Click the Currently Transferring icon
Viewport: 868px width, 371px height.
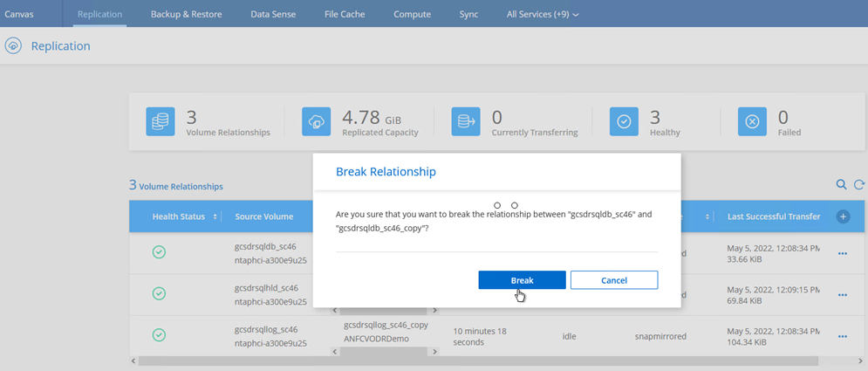pos(466,122)
